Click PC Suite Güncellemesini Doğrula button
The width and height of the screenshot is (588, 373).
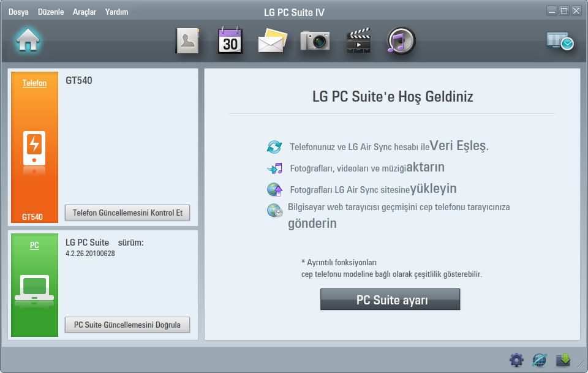127,325
